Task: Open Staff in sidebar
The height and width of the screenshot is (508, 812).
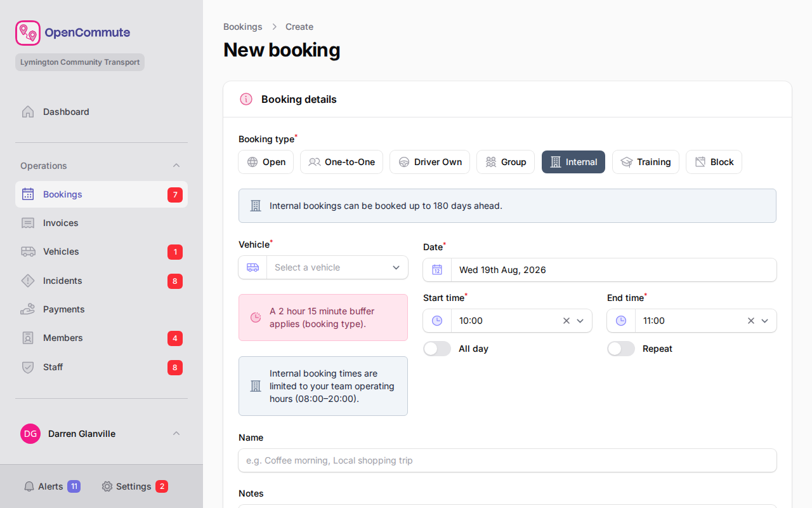Action: click(101, 367)
